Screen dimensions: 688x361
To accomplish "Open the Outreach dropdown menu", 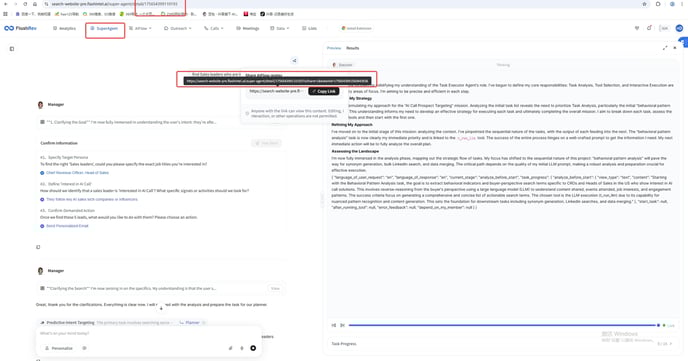I will (178, 28).
